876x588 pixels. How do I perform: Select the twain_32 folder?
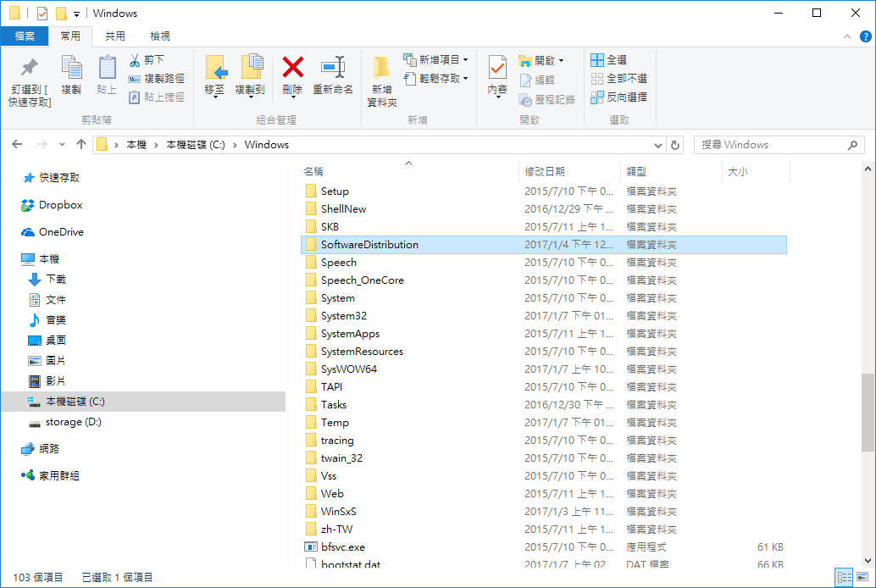[544, 458]
